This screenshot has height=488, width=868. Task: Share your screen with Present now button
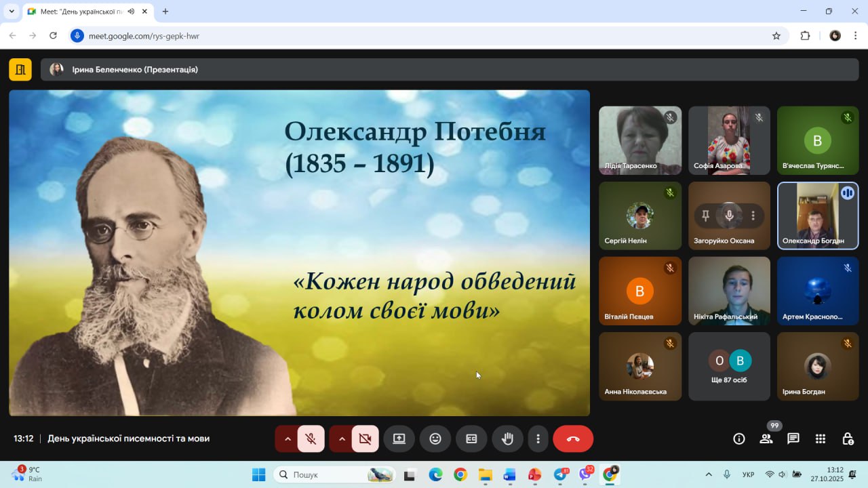[399, 439]
